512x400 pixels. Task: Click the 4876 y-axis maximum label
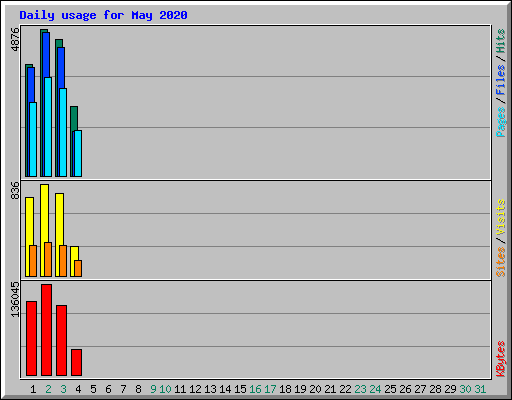pyautogui.click(x=15, y=39)
